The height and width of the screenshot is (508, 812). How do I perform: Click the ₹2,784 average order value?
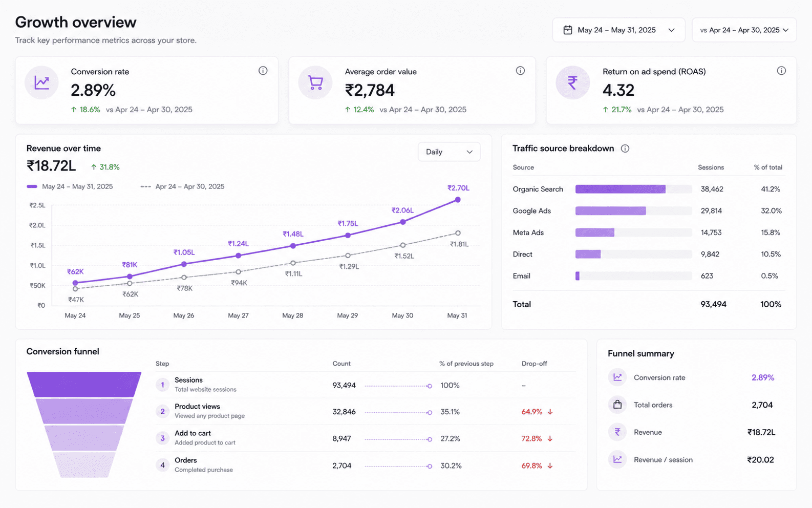click(370, 90)
